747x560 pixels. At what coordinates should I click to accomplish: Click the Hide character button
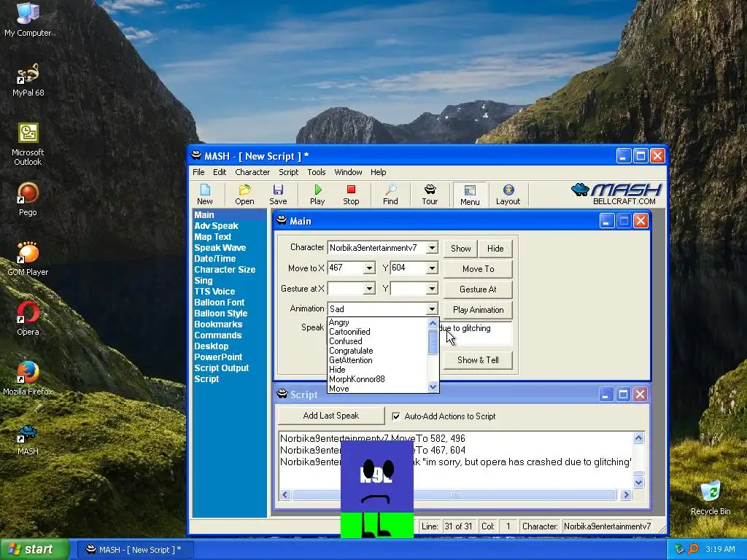point(495,248)
